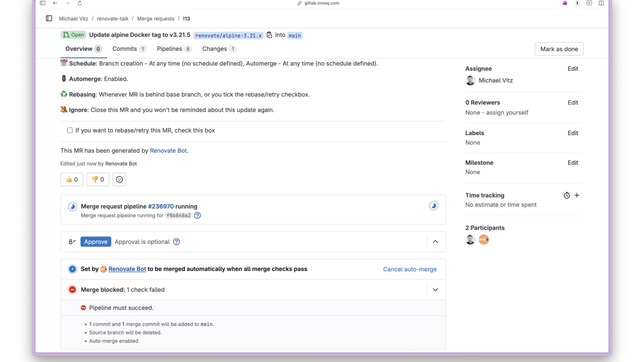Click the running pipeline status icon on the left
Screen dimensions: 644x362
click(72, 206)
